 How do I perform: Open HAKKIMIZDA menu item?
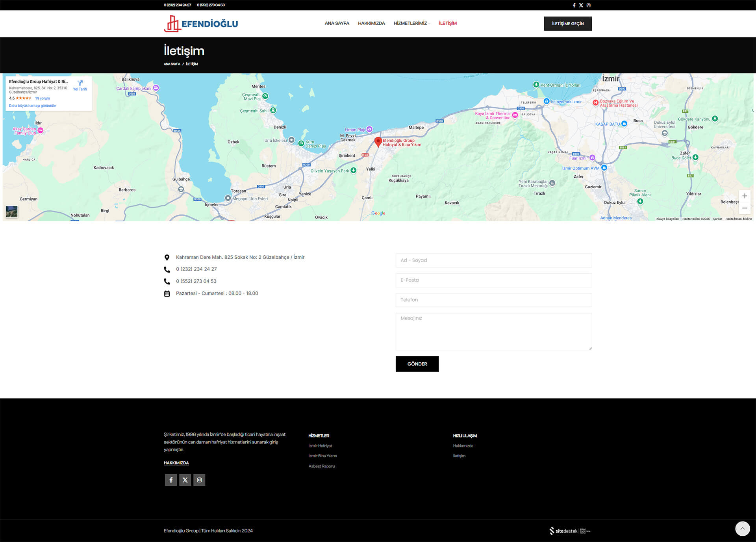[x=371, y=23]
